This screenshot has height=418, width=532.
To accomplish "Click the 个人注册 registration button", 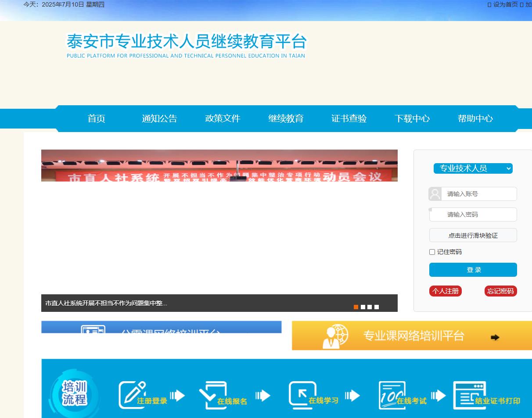I will click(445, 291).
